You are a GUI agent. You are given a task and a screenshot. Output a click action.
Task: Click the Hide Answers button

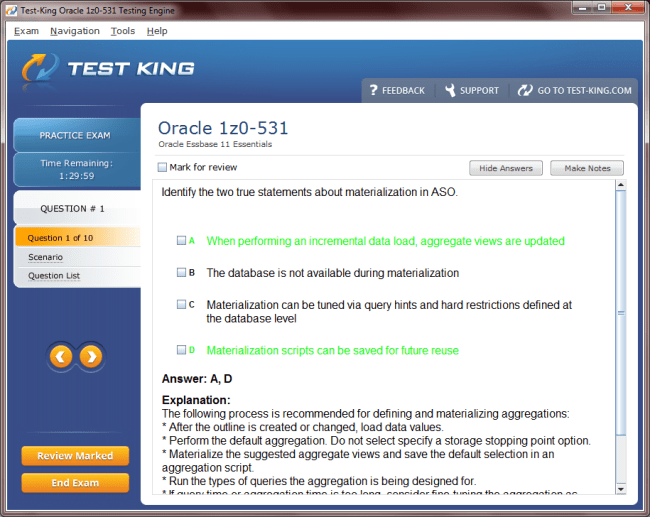[506, 168]
